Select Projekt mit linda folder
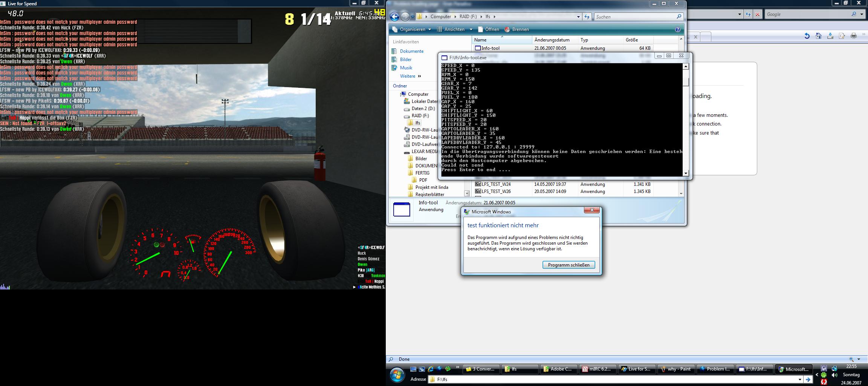 (432, 187)
